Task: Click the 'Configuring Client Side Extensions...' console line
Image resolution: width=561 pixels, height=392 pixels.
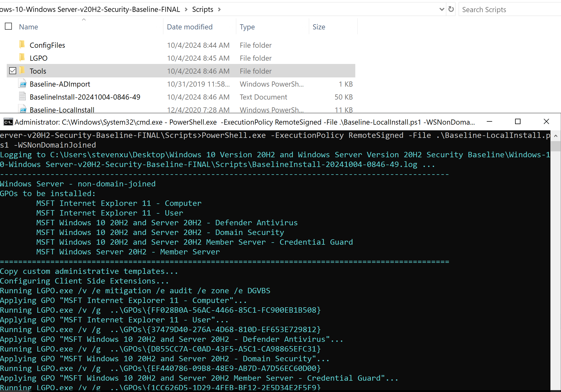Action: (84, 281)
